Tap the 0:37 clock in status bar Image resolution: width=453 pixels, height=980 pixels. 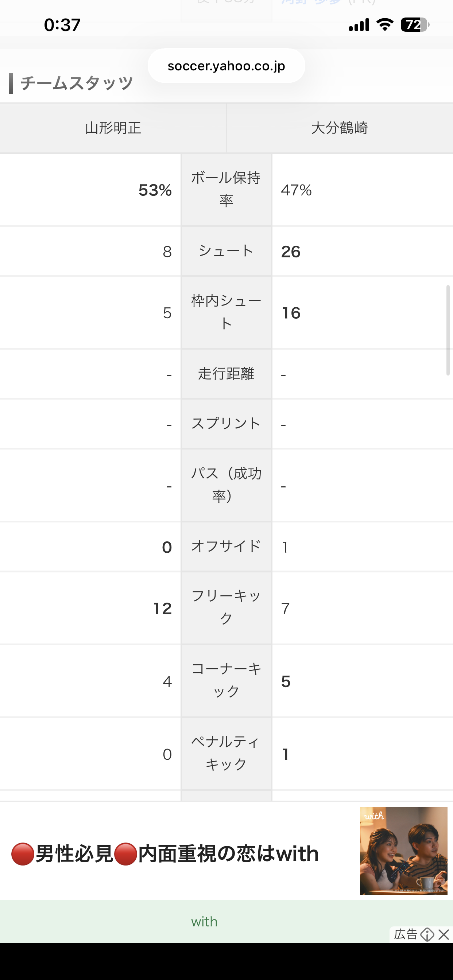(x=62, y=25)
